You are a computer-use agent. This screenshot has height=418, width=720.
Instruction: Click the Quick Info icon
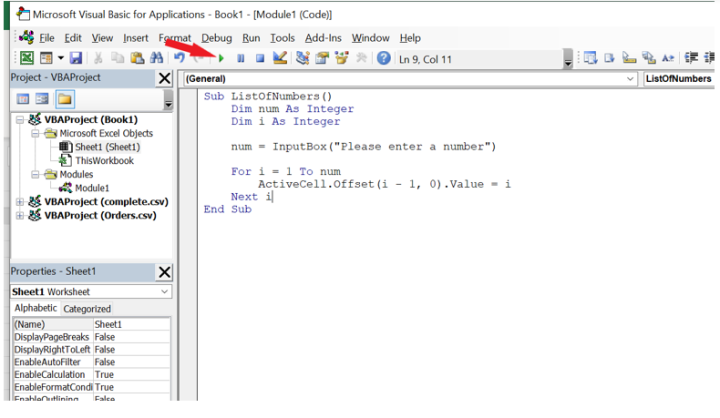(x=629, y=58)
